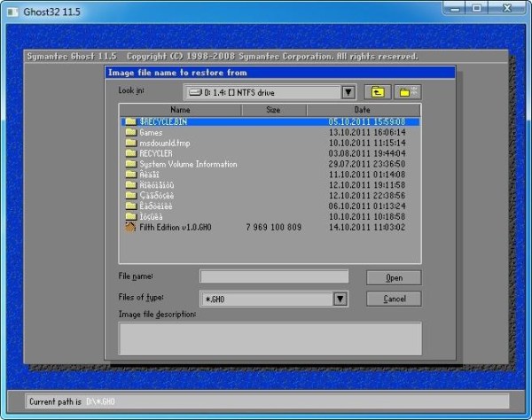Select the $RECYCLE.BIN folder
Viewport: 532px width, 420px height.
[x=163, y=121]
